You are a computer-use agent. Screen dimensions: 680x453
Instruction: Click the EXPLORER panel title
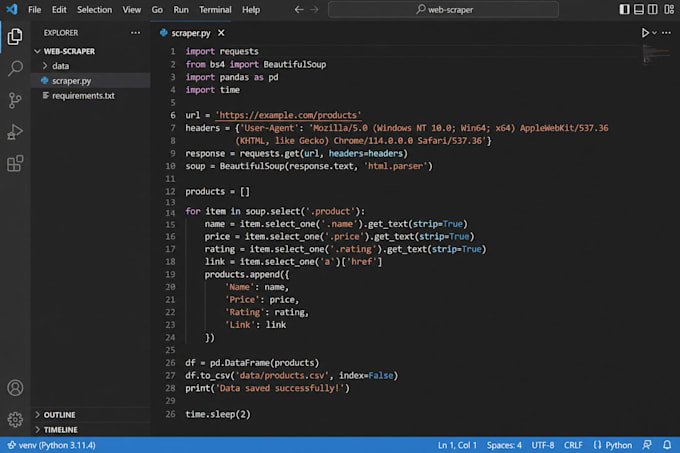pos(61,33)
